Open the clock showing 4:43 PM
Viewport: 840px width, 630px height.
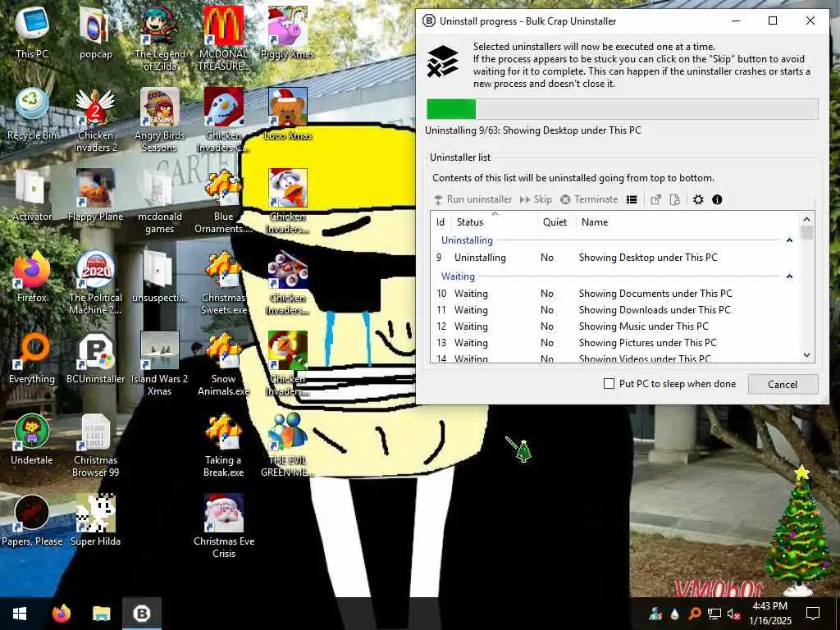[x=769, y=614]
